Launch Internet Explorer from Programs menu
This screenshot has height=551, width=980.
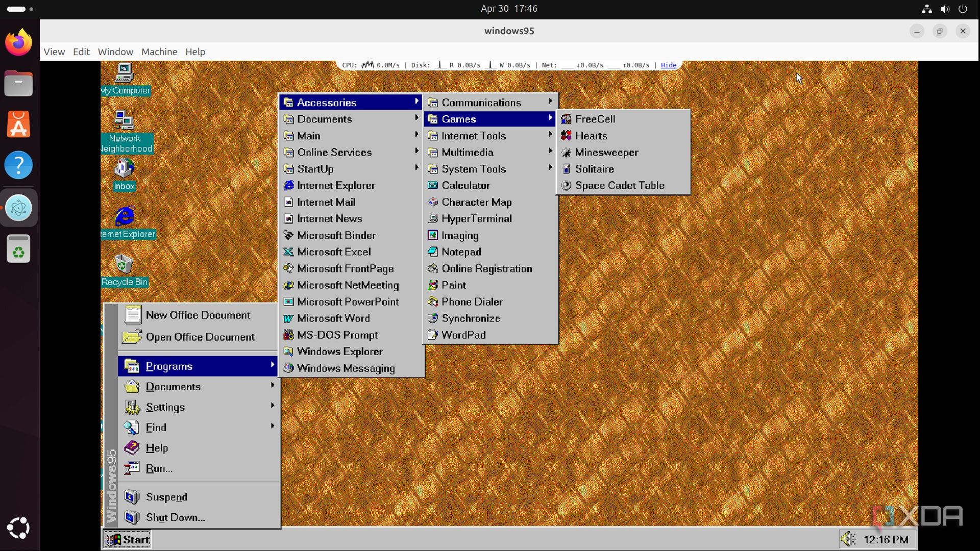pyautogui.click(x=351, y=186)
